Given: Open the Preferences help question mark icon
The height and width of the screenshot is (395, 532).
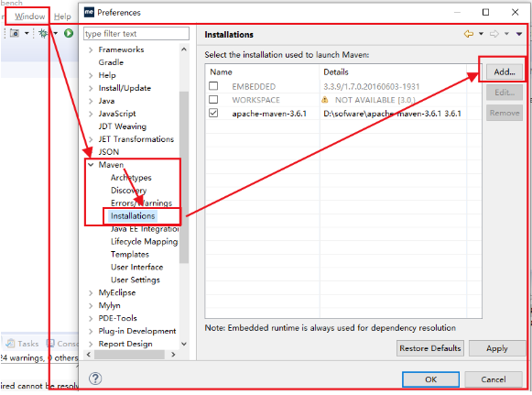Looking at the screenshot, I should coord(95,379).
